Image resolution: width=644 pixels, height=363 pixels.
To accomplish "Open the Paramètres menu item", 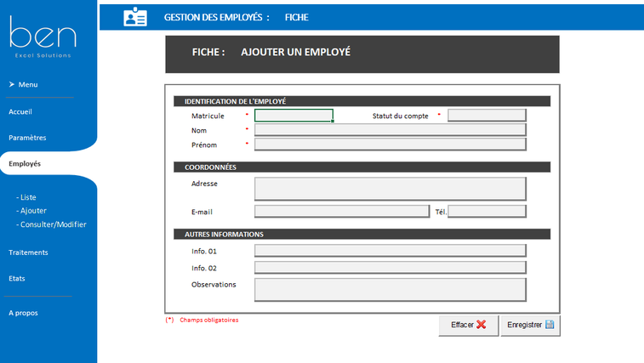I will click(x=27, y=138).
